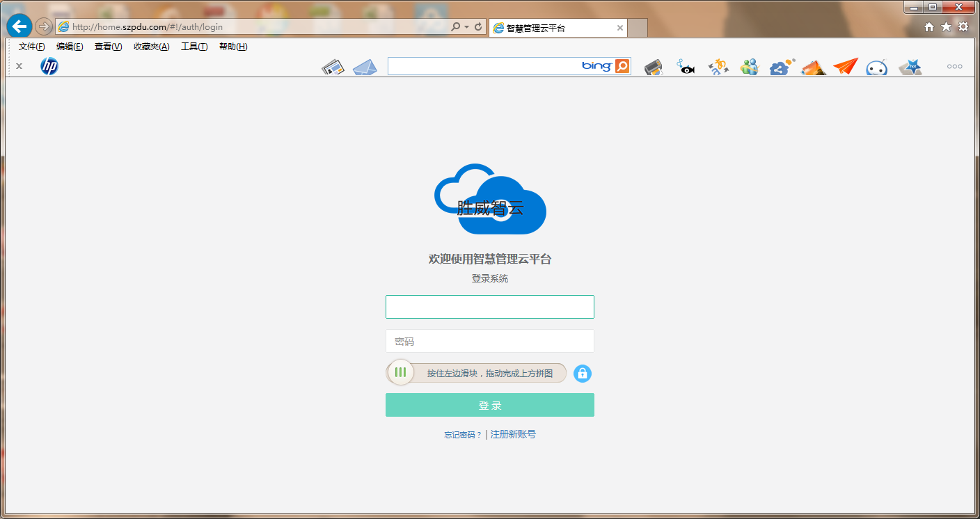Open browser settings gear icon

click(963, 26)
